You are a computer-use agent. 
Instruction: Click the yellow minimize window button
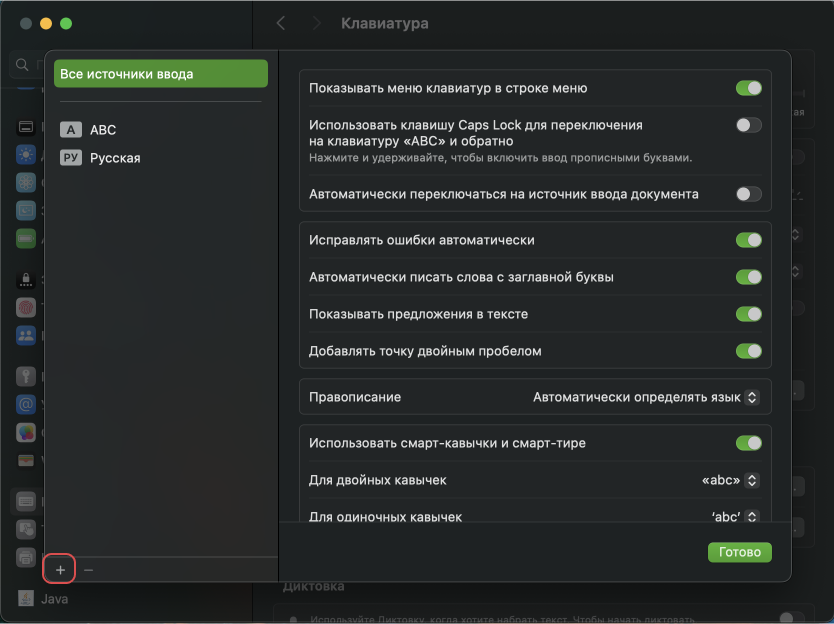[46, 23]
